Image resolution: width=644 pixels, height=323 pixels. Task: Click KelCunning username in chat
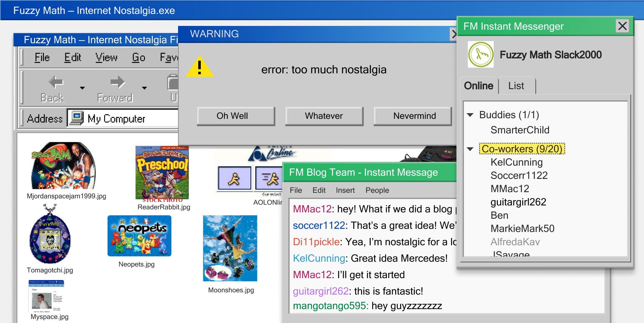[319, 258]
